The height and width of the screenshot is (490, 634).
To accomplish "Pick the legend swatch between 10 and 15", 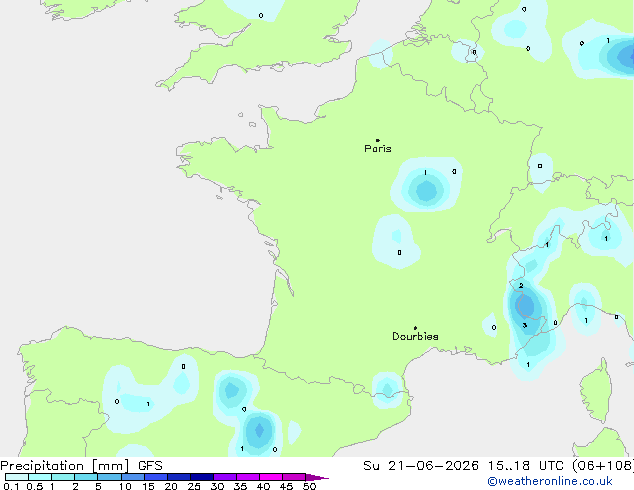I will click(x=132, y=477).
